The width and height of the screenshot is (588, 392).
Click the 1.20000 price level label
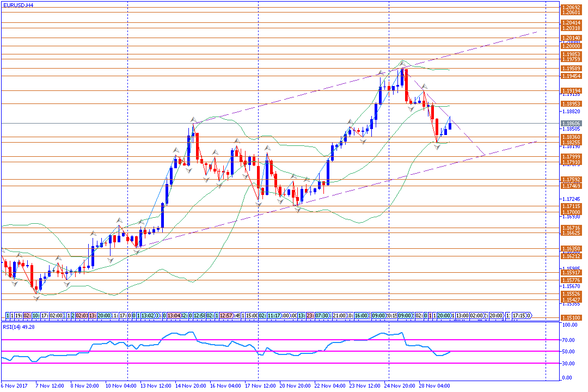571,46
